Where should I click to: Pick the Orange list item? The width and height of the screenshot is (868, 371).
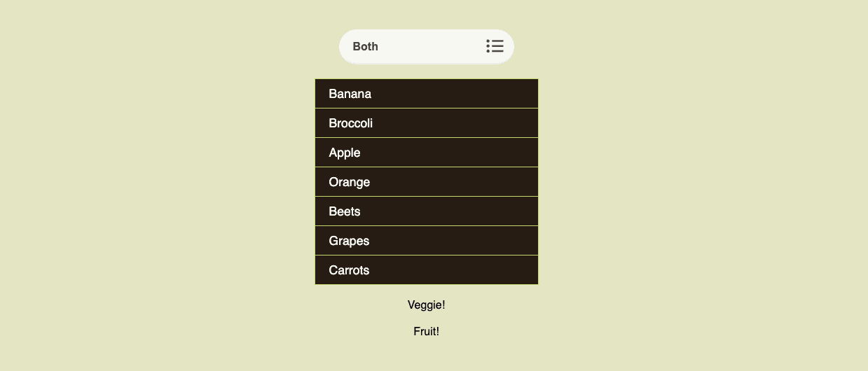tap(426, 182)
